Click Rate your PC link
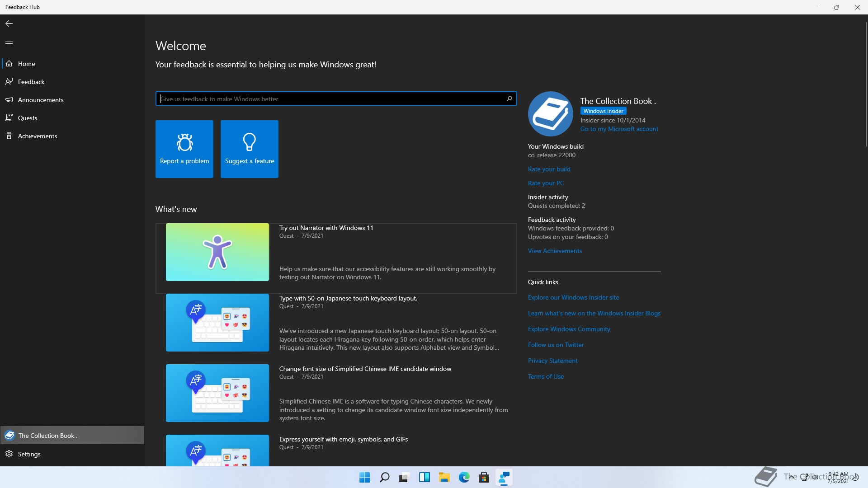This screenshot has height=488, width=868. (x=546, y=183)
